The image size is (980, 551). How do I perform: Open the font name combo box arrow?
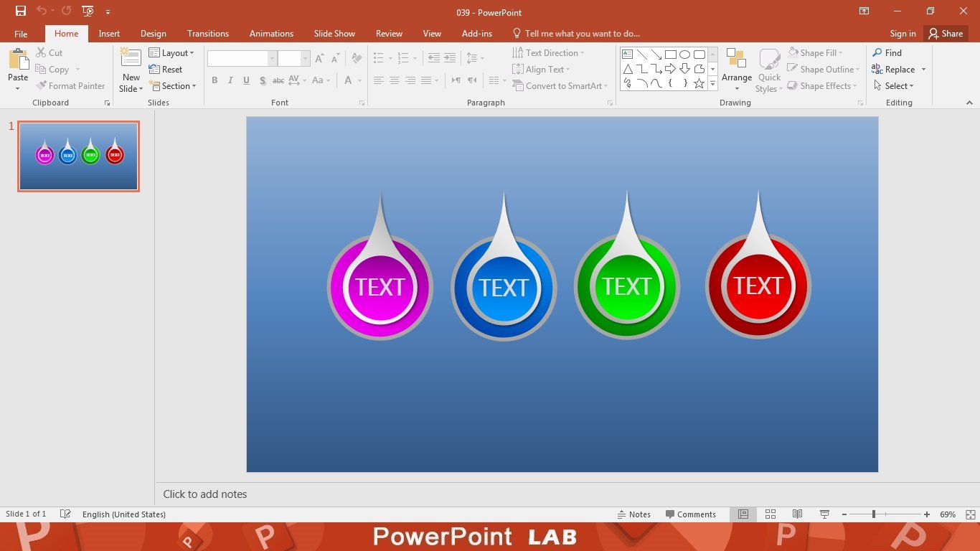click(x=272, y=59)
